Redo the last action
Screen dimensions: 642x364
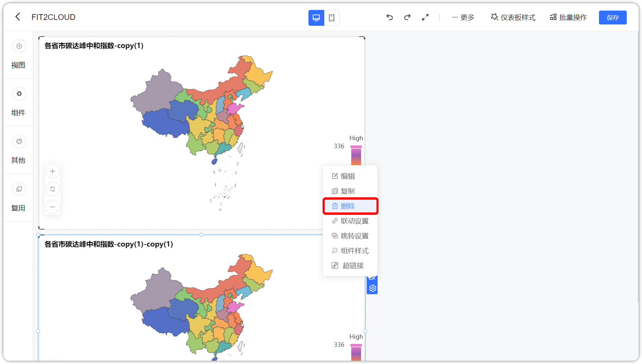coord(407,17)
